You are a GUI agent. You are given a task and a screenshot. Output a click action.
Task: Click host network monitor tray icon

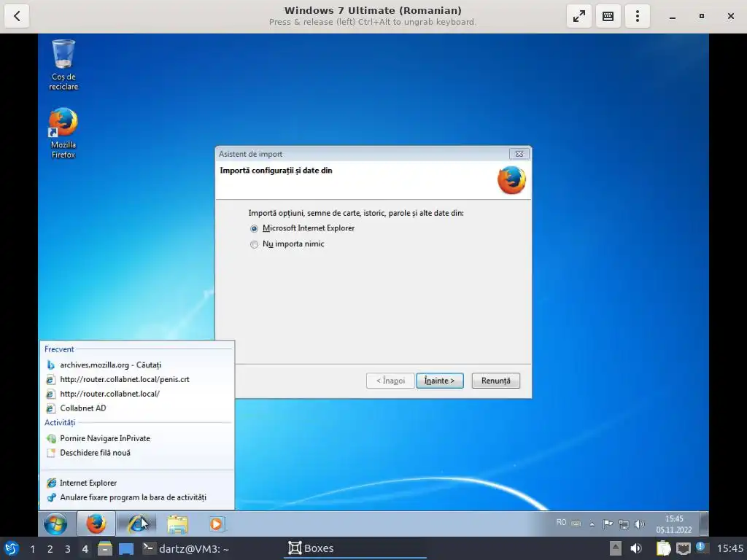pos(683,548)
